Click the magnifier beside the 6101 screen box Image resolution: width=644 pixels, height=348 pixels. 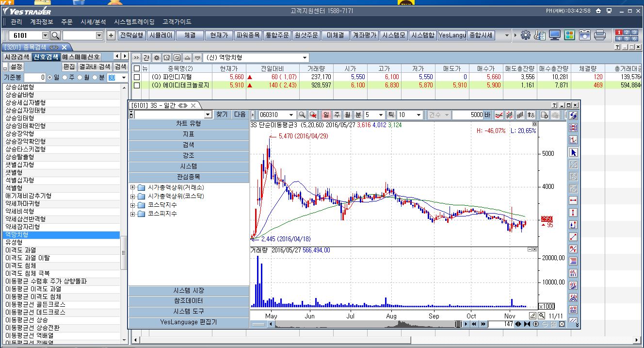pos(55,35)
